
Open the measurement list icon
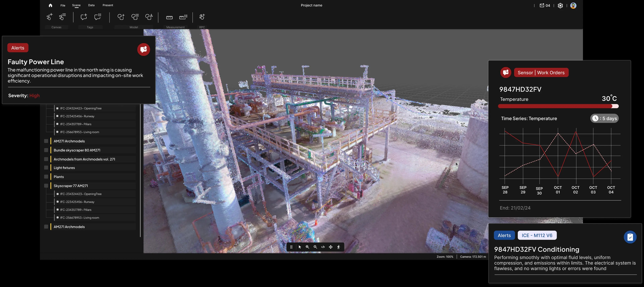tap(183, 17)
